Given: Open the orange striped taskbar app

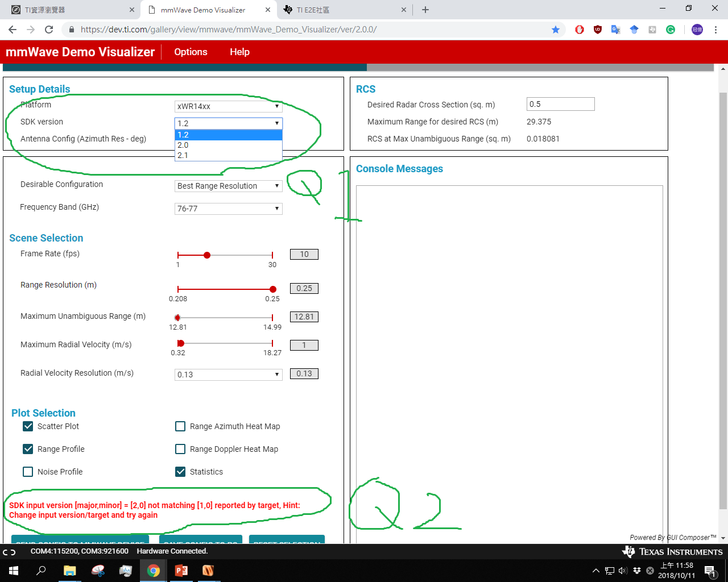Looking at the screenshot, I should [x=208, y=571].
